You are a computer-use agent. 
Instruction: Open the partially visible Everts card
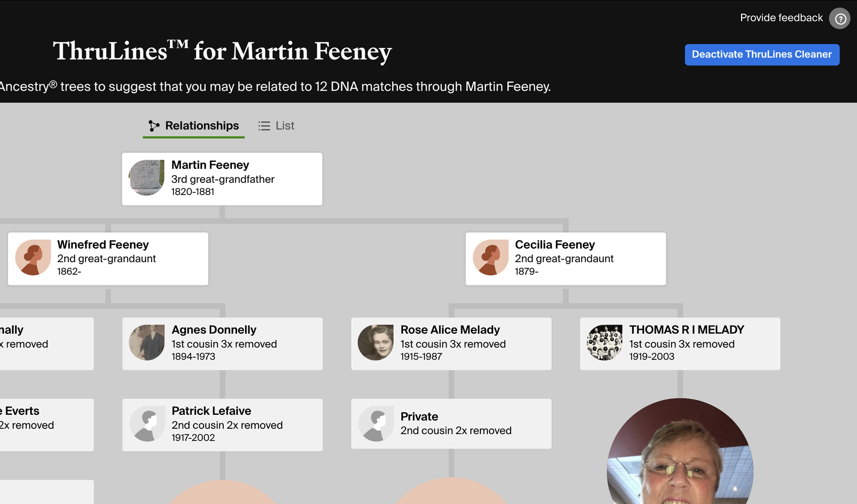pos(45,424)
